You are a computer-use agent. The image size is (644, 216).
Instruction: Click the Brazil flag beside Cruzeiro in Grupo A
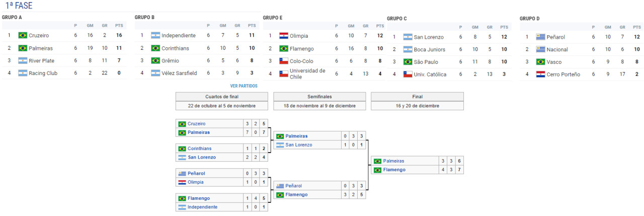[23, 35]
